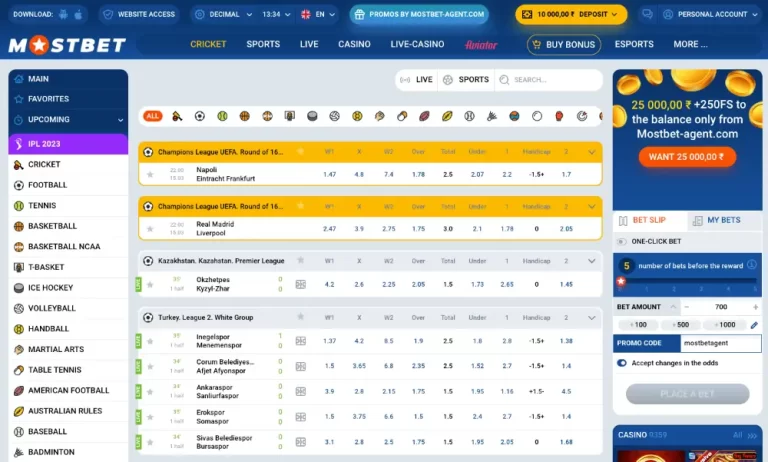The image size is (768, 462).
Task: Switch to the Bet Slip tab
Action: click(649, 220)
